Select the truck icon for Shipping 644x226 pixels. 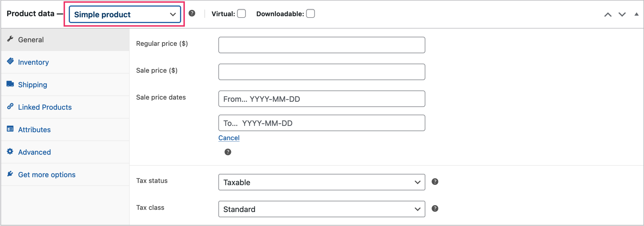tap(11, 84)
